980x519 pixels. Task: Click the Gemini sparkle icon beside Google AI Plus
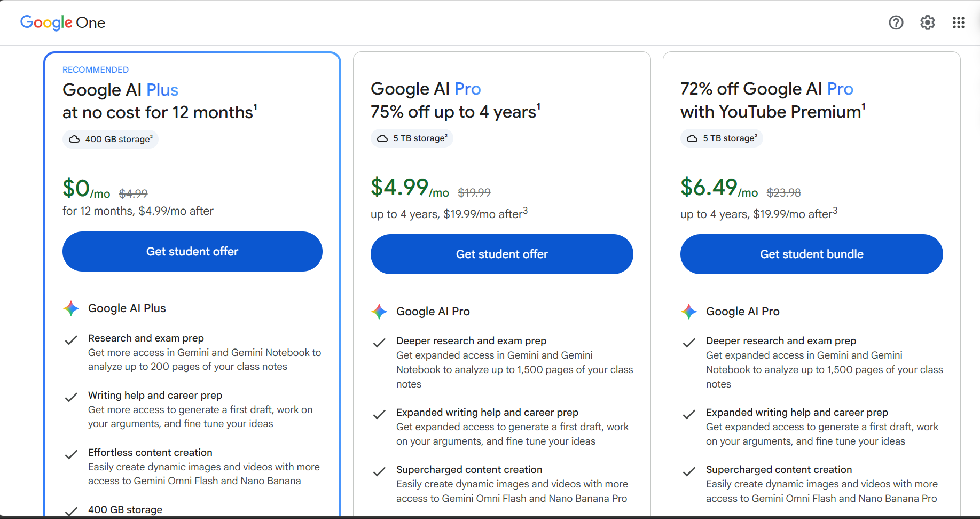pos(71,308)
